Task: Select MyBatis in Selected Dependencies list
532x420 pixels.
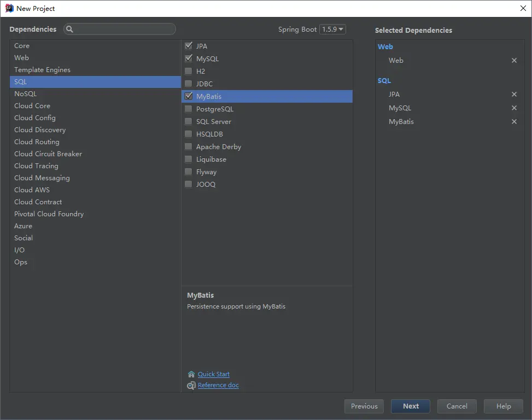Action: pos(401,122)
